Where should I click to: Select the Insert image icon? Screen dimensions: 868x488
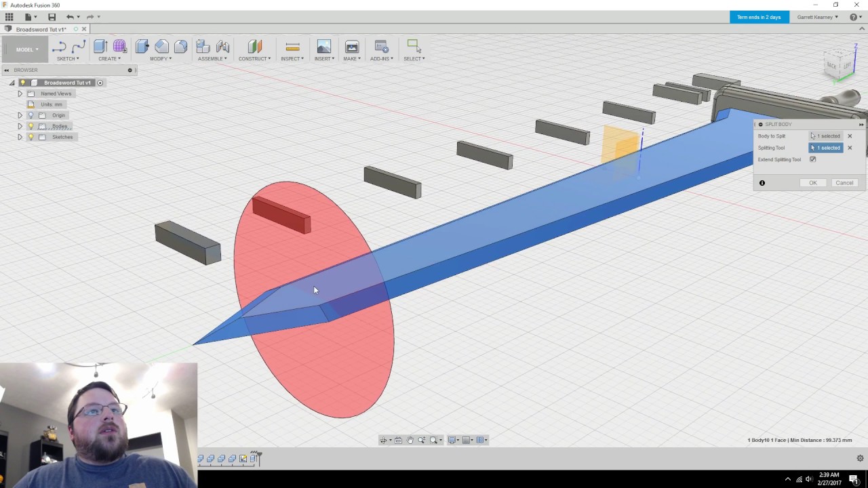click(323, 46)
